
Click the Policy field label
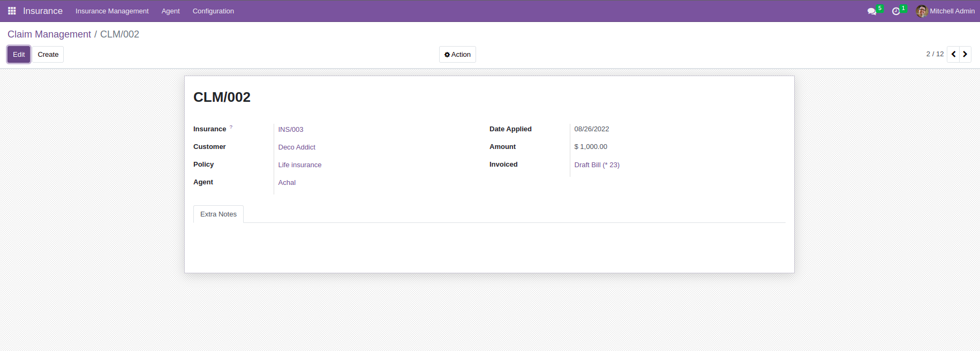[x=203, y=165]
